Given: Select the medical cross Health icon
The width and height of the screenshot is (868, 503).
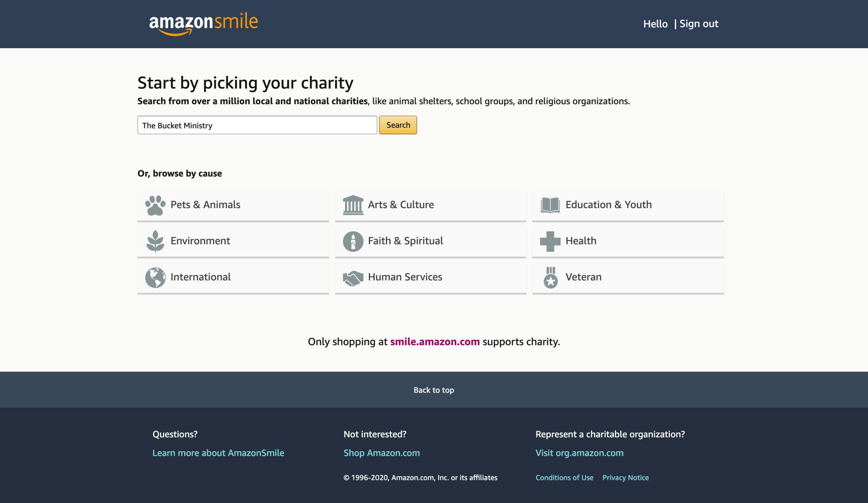Looking at the screenshot, I should click(550, 241).
